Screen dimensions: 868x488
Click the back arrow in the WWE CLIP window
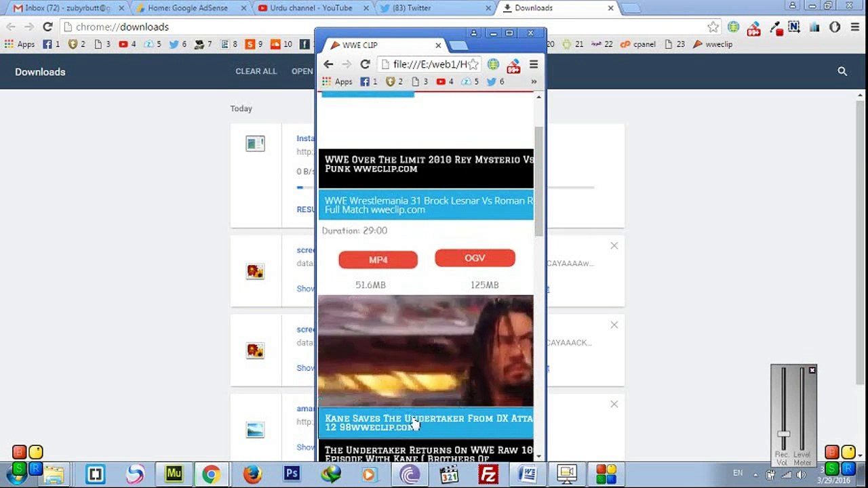pyautogui.click(x=328, y=64)
